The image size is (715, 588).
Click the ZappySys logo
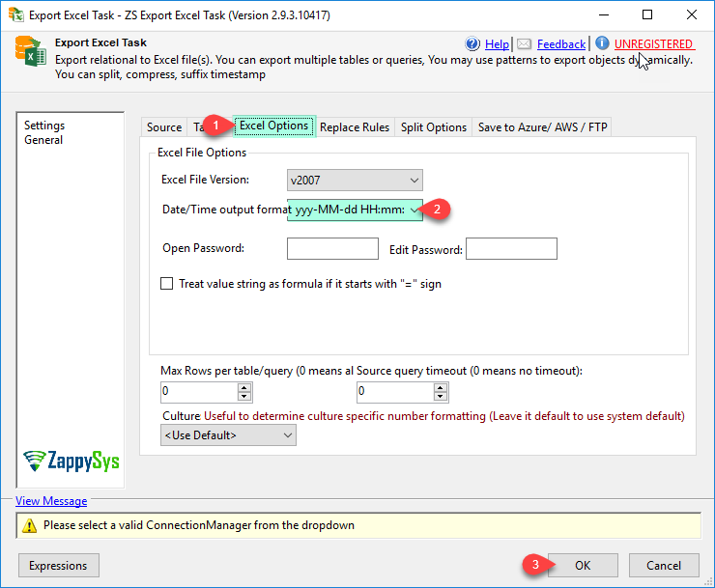pos(71,461)
